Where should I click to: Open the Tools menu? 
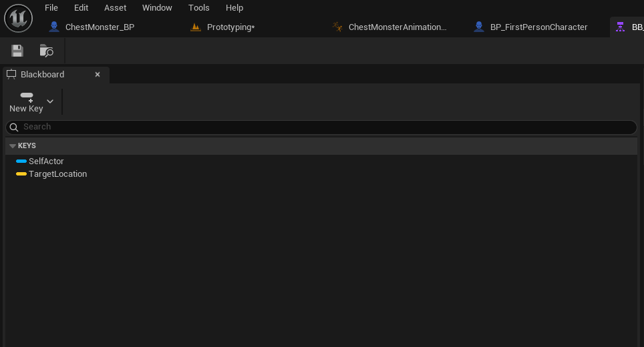tap(199, 8)
